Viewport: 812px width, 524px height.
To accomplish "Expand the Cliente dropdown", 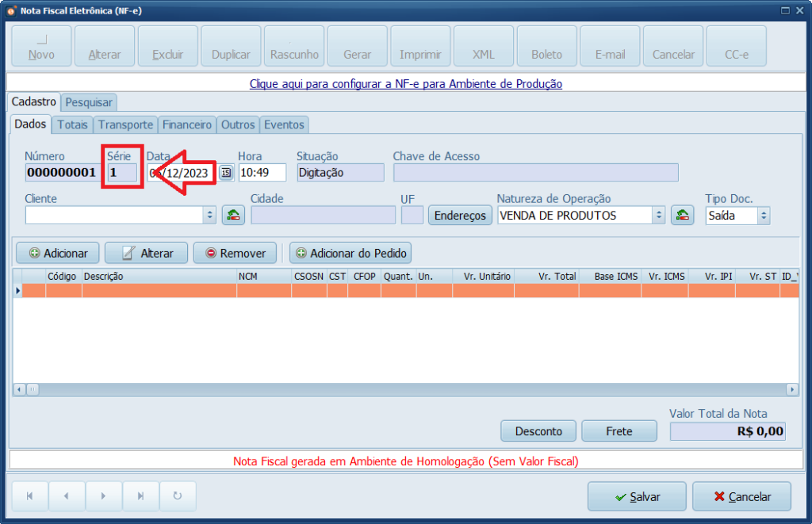I will (209, 215).
